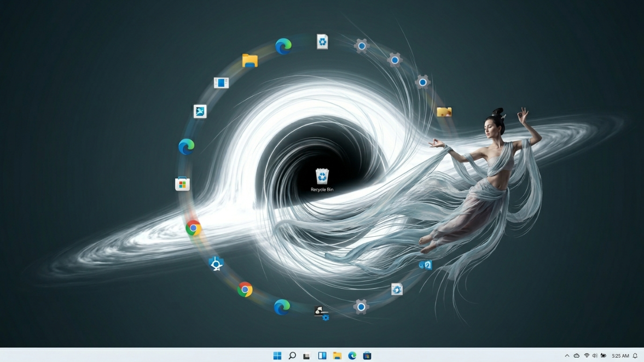The image size is (644, 362).
Task: Open Search from the taskbar
Action: 292,356
